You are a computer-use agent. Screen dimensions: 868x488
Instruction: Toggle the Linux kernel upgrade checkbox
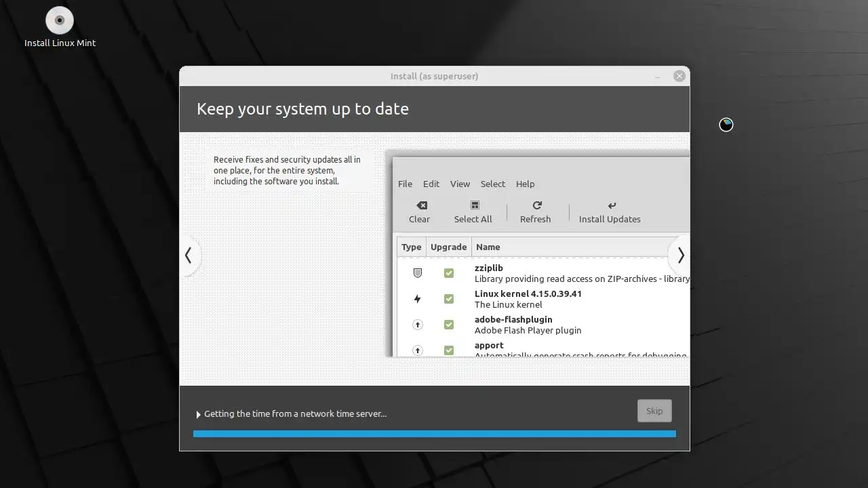(449, 299)
